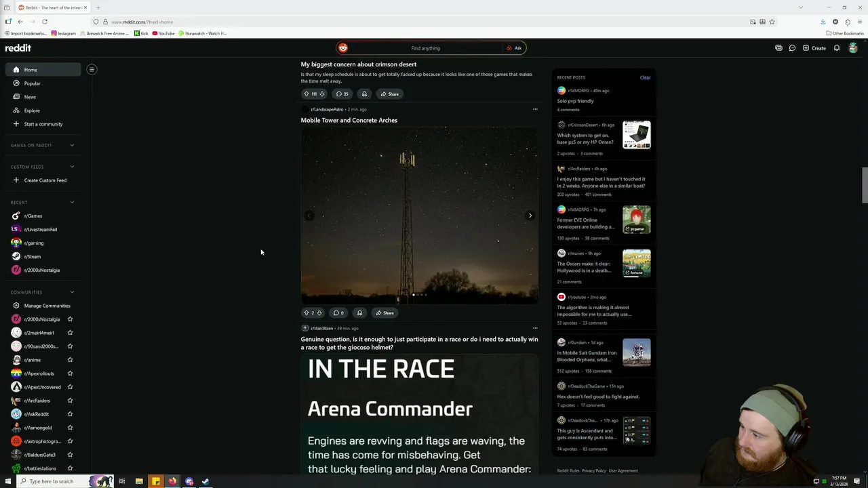Favorite r/2000sNostalgia with star

coord(70,319)
